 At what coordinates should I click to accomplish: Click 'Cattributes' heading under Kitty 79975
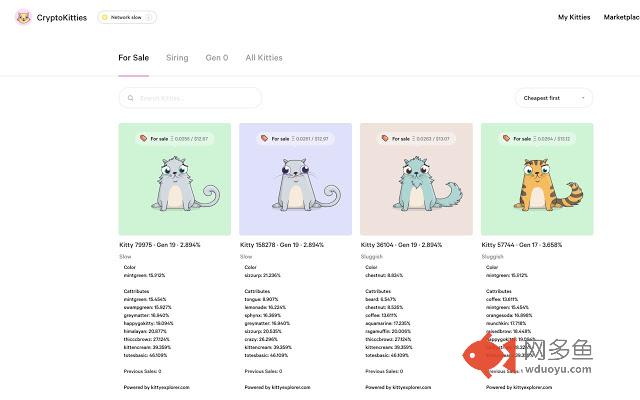(136, 291)
